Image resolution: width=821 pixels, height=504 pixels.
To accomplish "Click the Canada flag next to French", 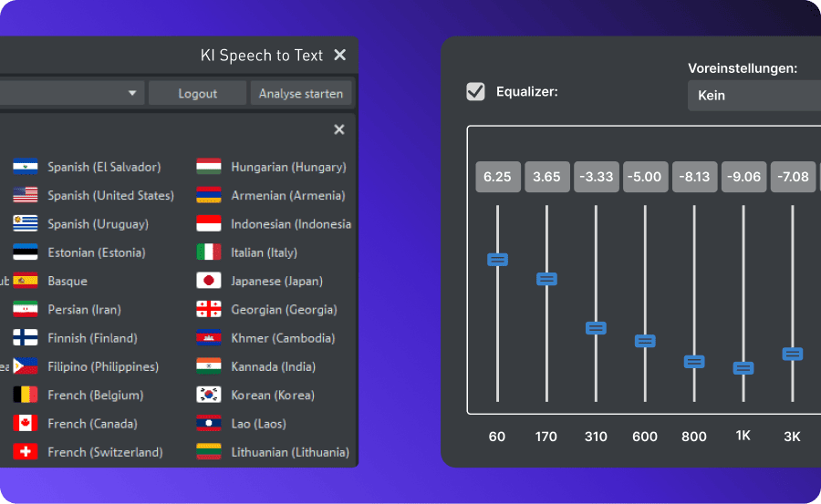I will pos(26,424).
